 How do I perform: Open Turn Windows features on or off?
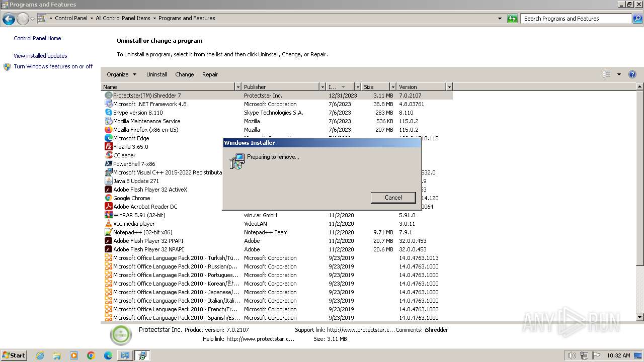coord(53,66)
